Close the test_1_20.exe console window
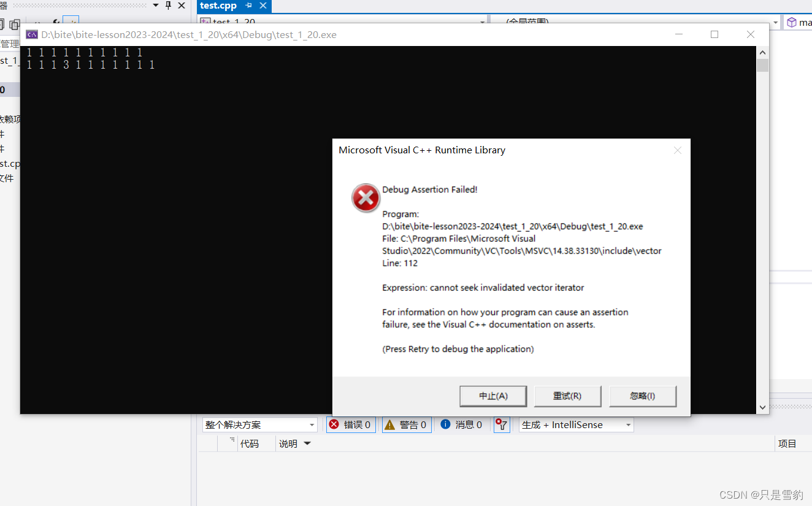This screenshot has height=506, width=812. point(751,34)
